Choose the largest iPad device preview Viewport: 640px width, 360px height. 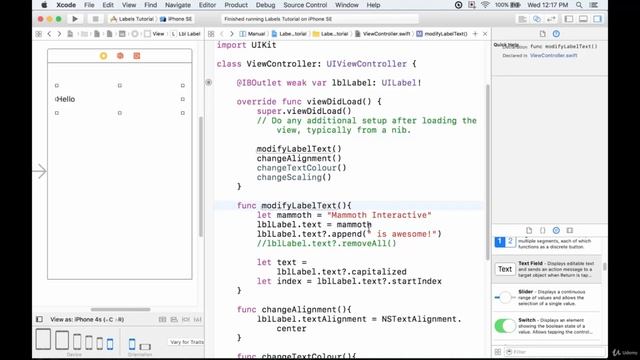tap(43, 339)
